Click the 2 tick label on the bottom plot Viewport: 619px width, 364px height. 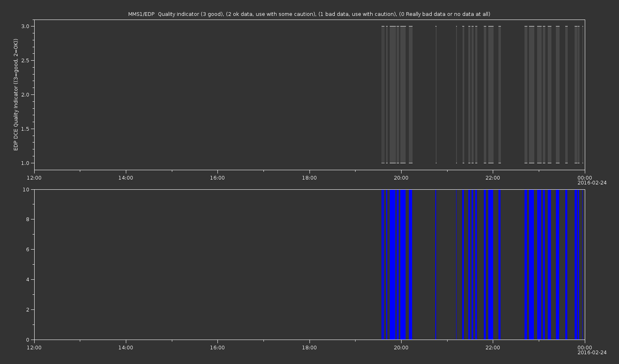coord(28,310)
